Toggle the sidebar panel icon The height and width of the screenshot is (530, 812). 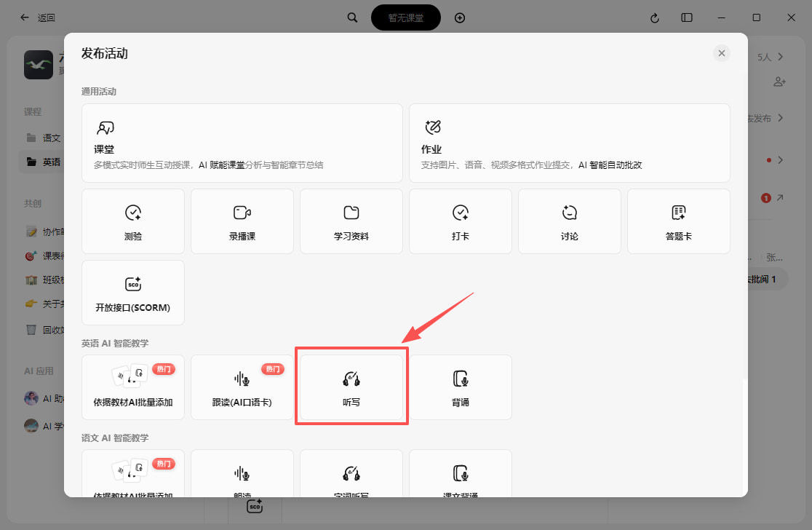(x=687, y=17)
